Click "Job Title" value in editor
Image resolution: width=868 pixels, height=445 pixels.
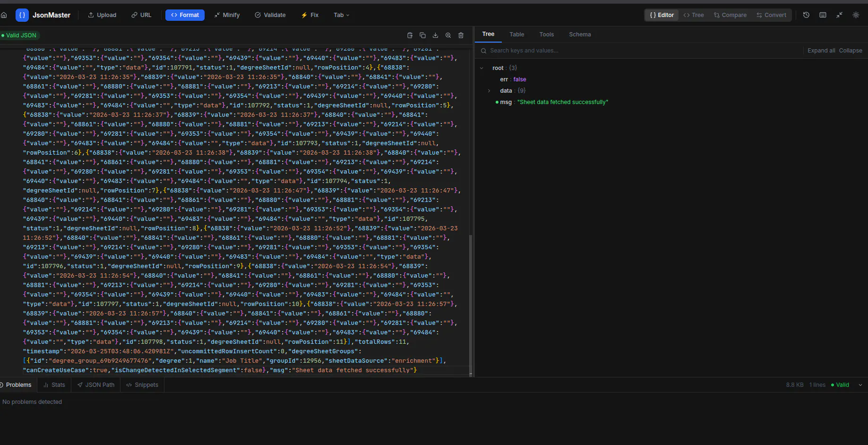pyautogui.click(x=242, y=361)
